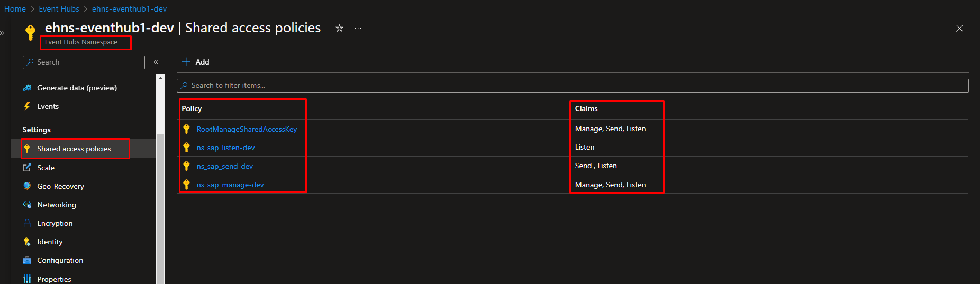This screenshot has width=980, height=284.
Task: Click the Scale icon in sidebar
Action: click(27, 168)
